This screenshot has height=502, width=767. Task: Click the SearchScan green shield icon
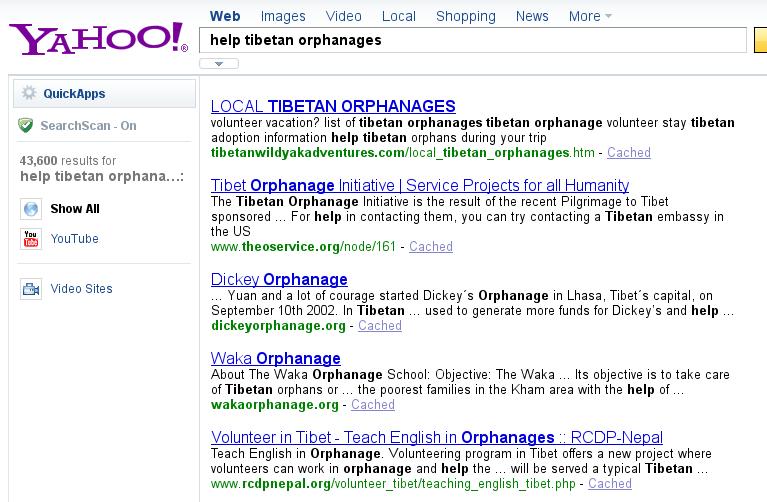click(x=25, y=125)
